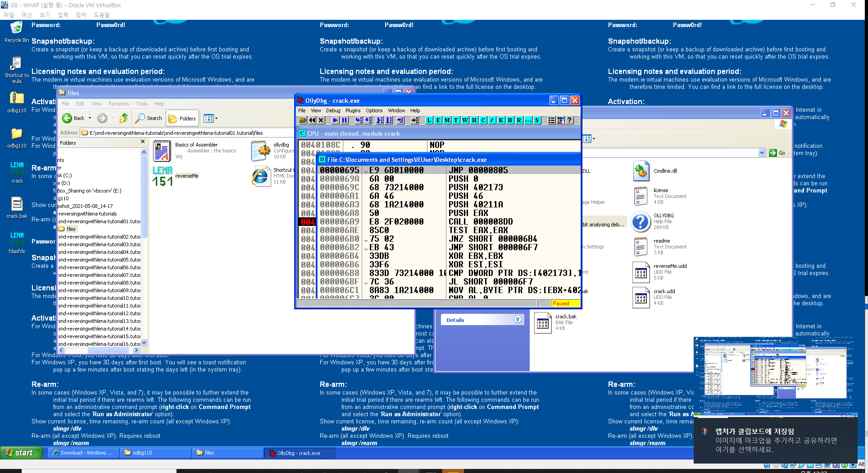This screenshot has height=473, width=868.
Task: Click the Go to address arrow icon
Action: pos(414,120)
